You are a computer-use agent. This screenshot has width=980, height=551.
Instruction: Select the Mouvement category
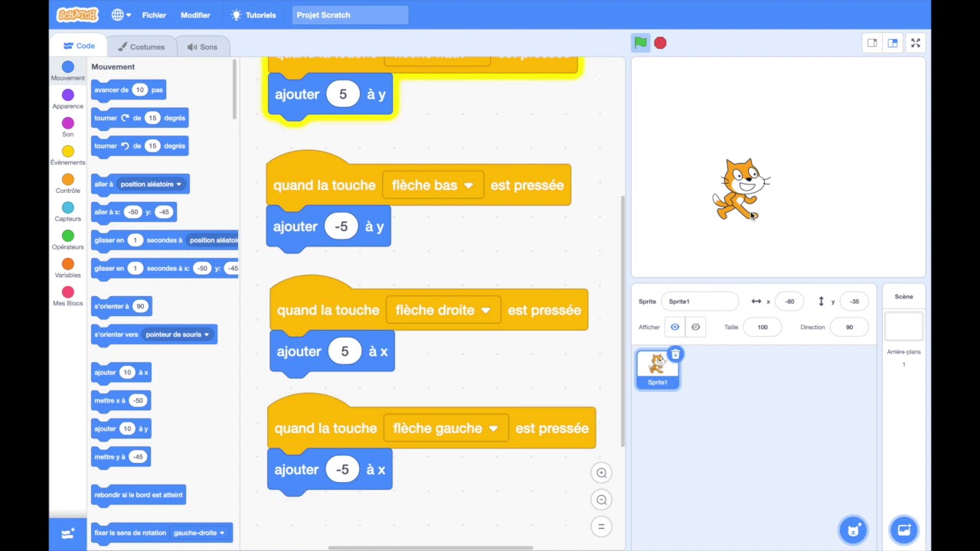point(68,72)
